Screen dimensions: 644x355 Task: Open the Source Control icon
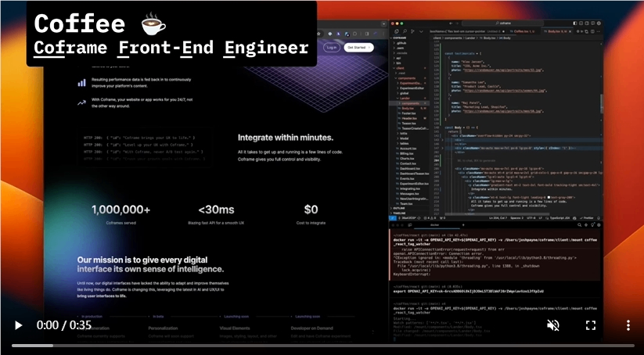coord(412,31)
